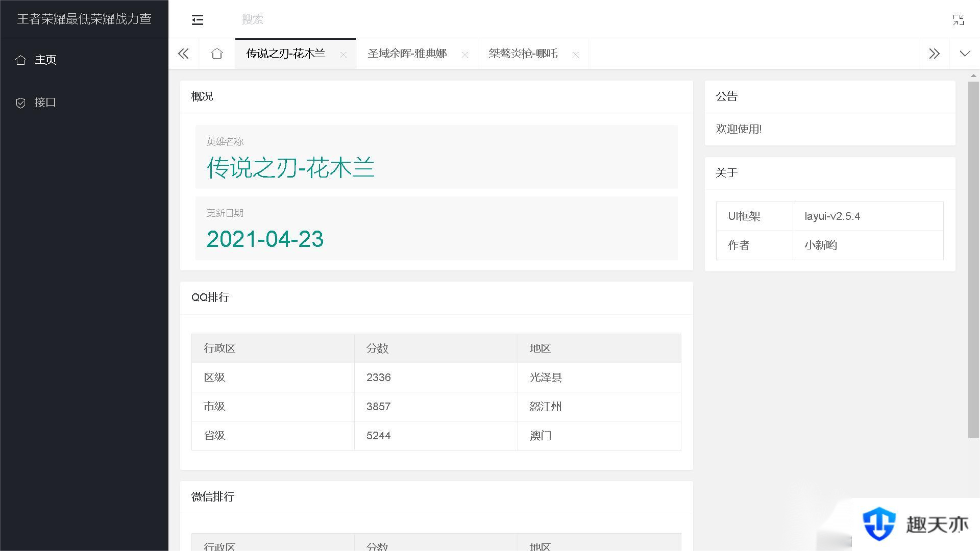Image resolution: width=980 pixels, height=551 pixels.
Task: Click the author name 小新哟
Action: pyautogui.click(x=821, y=245)
